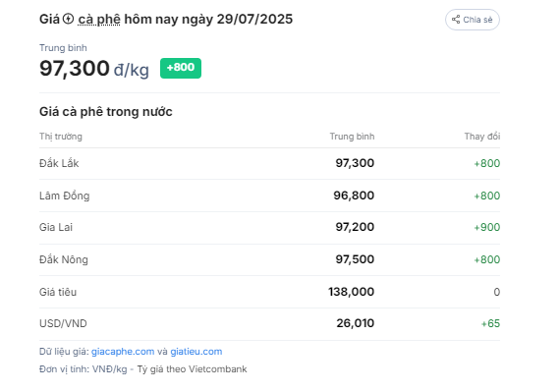Image resolution: width=560 pixels, height=392 pixels.
Task: Click the Thay đổi column header
Action: (x=481, y=137)
